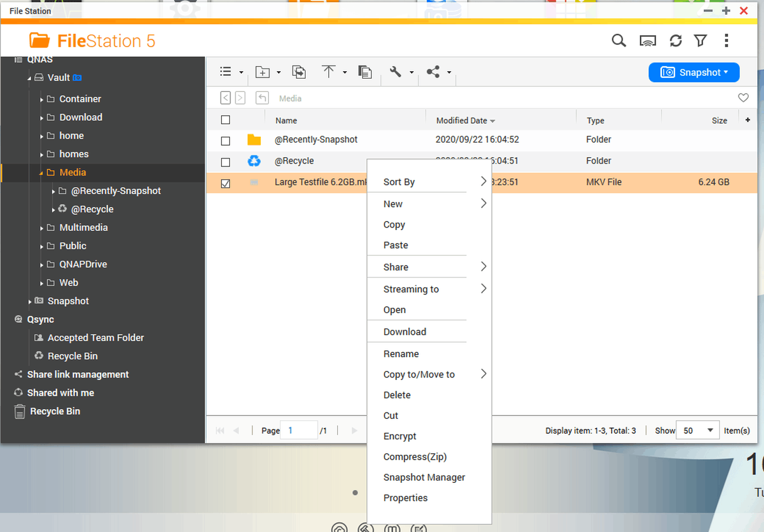Sort by the Type column header
This screenshot has width=764, height=532.
point(595,121)
